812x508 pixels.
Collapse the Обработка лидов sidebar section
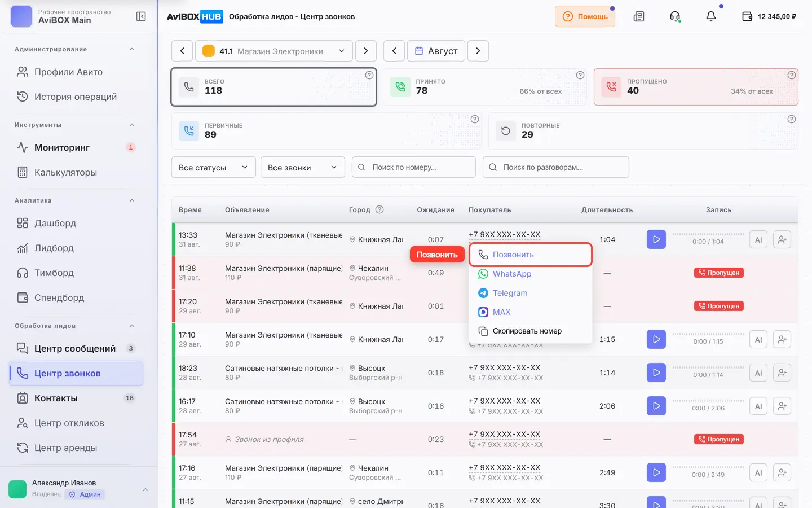point(132,326)
